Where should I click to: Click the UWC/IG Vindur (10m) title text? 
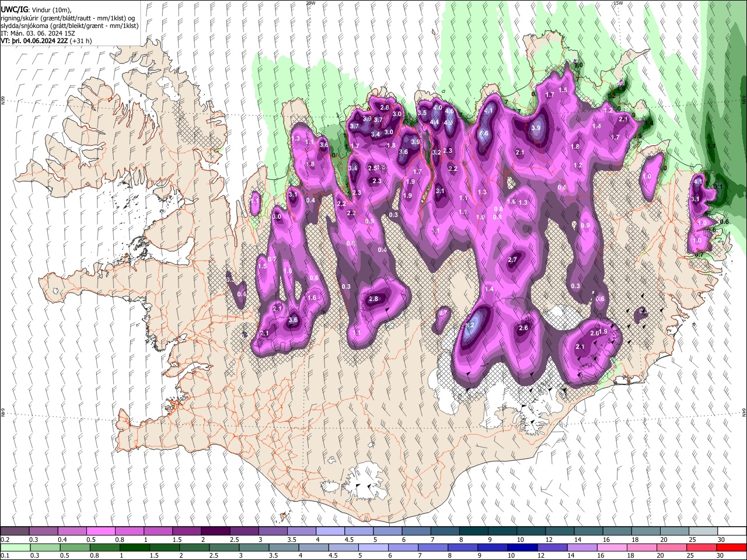pos(36,9)
